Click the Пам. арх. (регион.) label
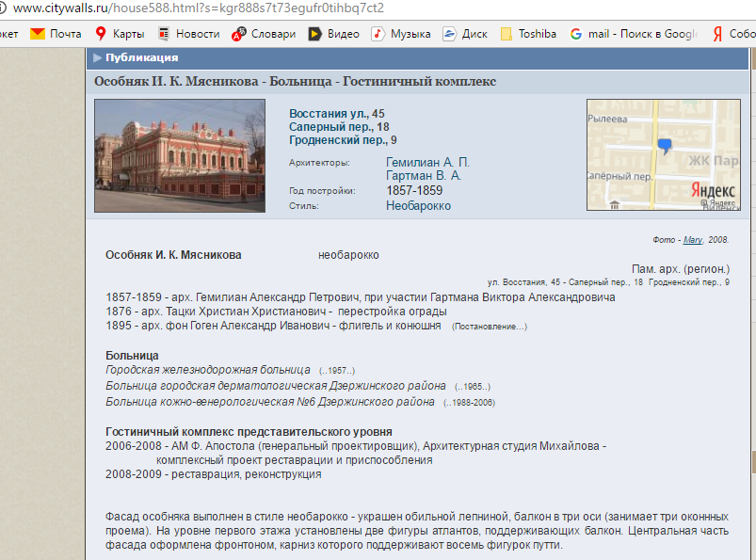Screen dimensions: 756x560 681,269
